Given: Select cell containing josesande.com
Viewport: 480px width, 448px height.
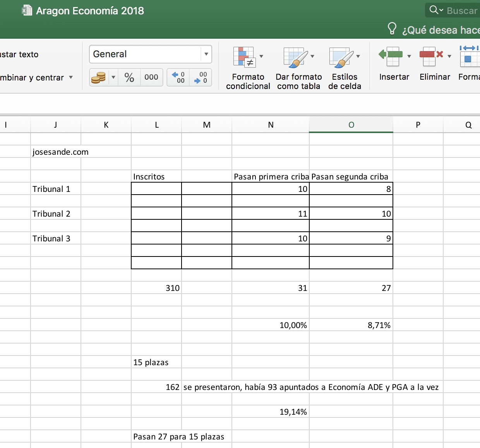Looking at the screenshot, I should click(56, 152).
